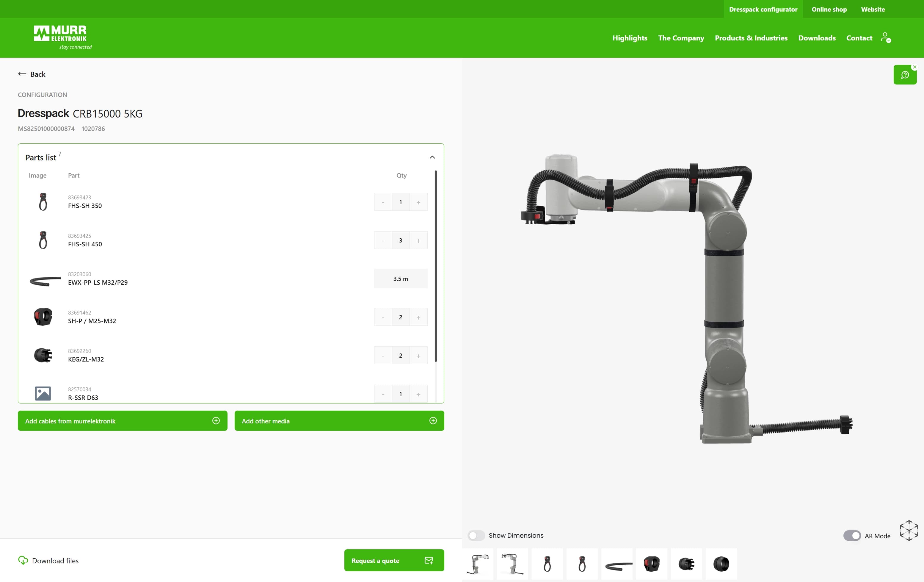Select the black ring thumbnail in viewer strip
924x582 pixels.
point(721,564)
